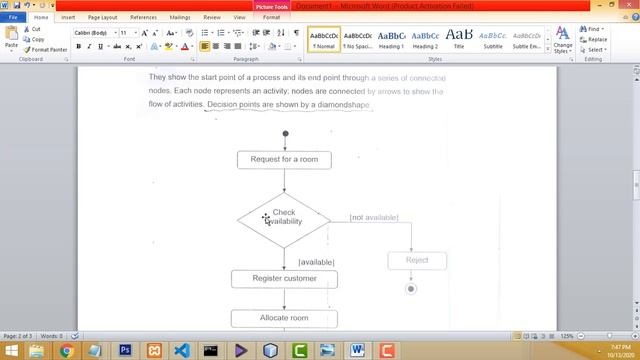The width and height of the screenshot is (640, 360).
Task: Click Clear Formatting icon
Action: 189,33
